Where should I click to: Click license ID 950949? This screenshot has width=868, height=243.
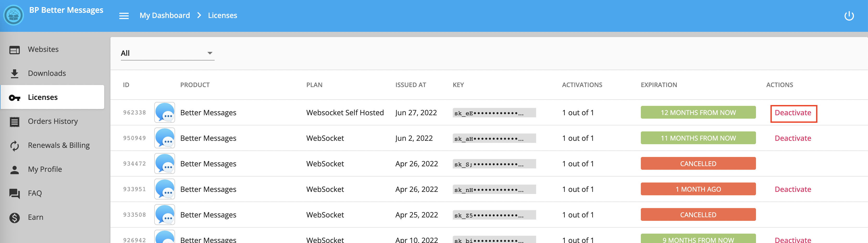click(134, 138)
